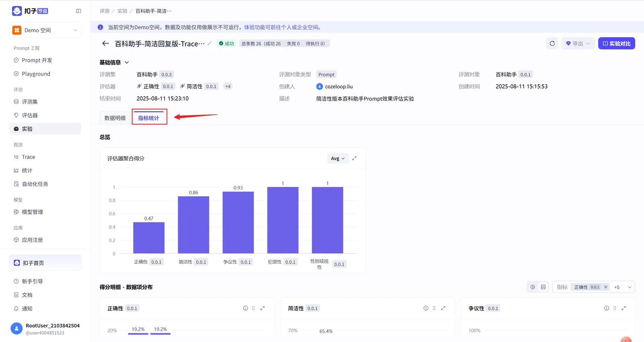The width and height of the screenshot is (644, 342).
Task: Open 评估器 in sidebar
Action: coord(45,115)
